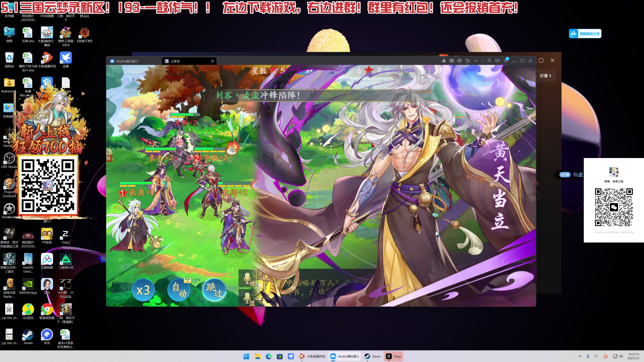Open File Explorer from taskbar

point(257,356)
